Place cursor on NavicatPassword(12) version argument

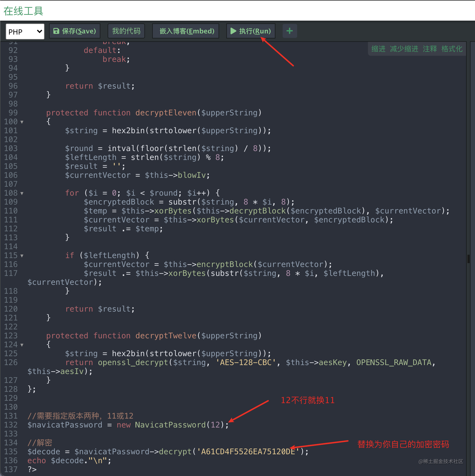click(215, 425)
